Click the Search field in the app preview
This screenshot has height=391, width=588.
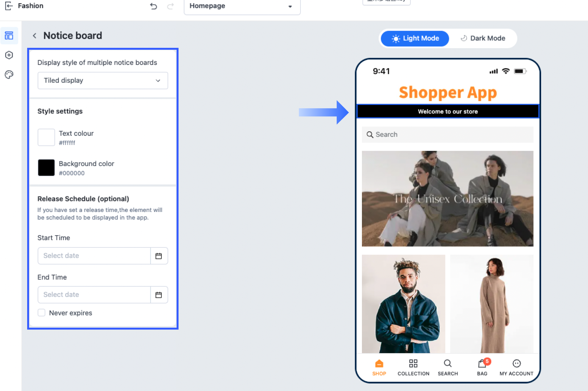[x=448, y=134]
